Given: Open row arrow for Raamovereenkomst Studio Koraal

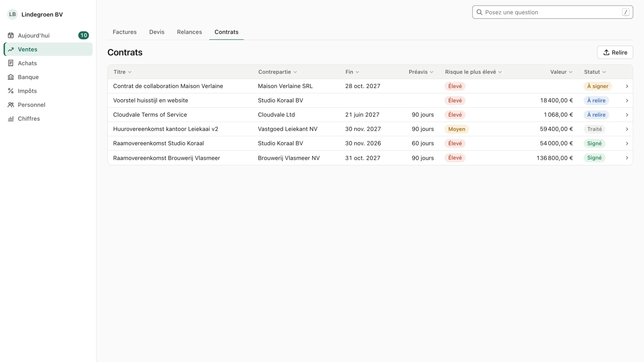Looking at the screenshot, I should point(627,143).
